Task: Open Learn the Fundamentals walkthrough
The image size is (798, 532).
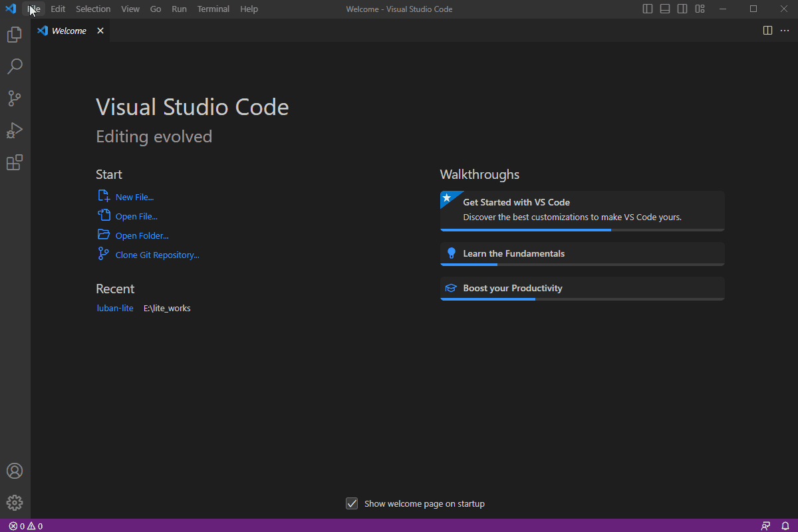Action: point(582,254)
